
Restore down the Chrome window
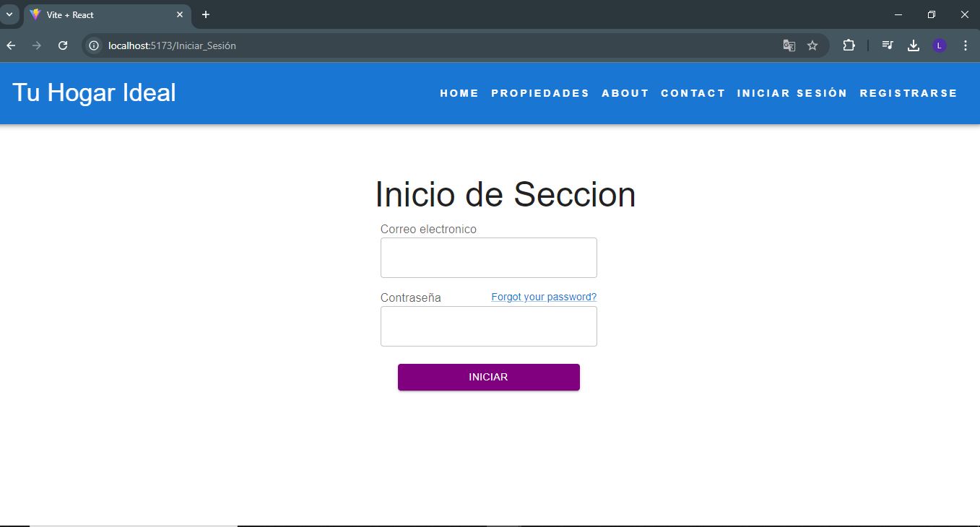pyautogui.click(x=932, y=14)
